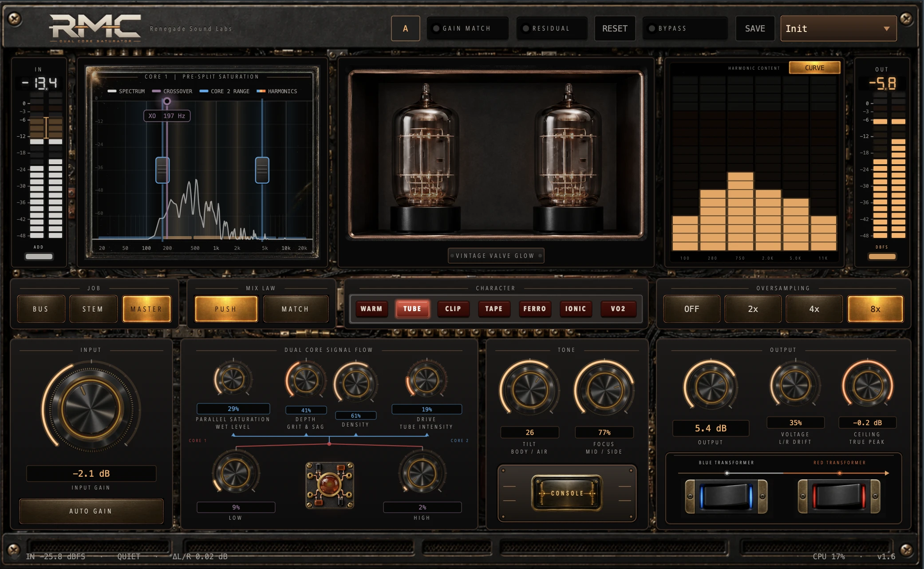Click the Density knob
The width and height of the screenshot is (924, 569).
(356, 383)
